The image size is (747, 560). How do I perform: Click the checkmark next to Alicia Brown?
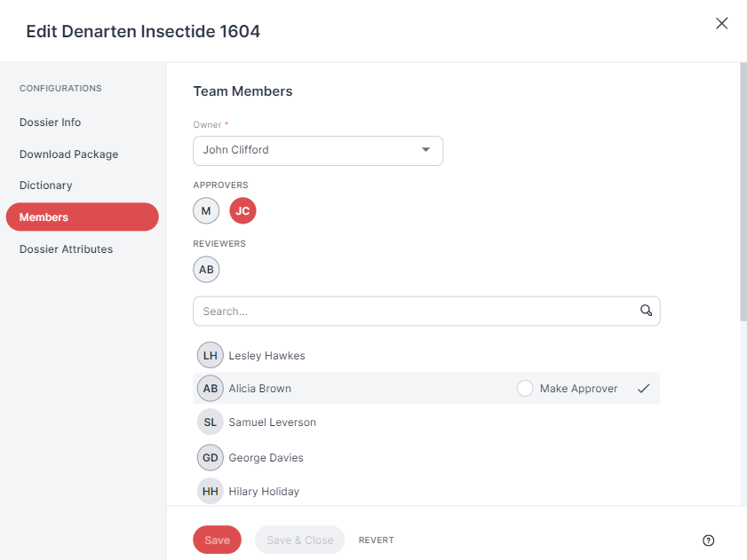click(644, 389)
